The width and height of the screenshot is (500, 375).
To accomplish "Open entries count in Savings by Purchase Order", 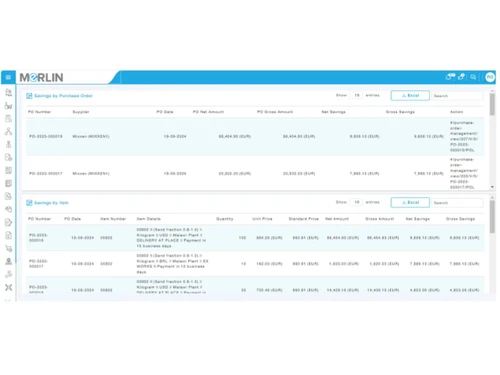I will (x=357, y=95).
